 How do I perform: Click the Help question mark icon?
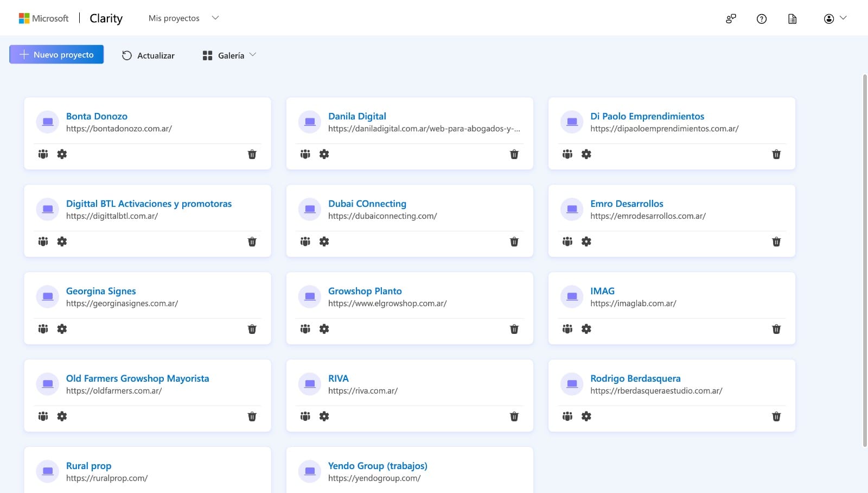coord(761,18)
